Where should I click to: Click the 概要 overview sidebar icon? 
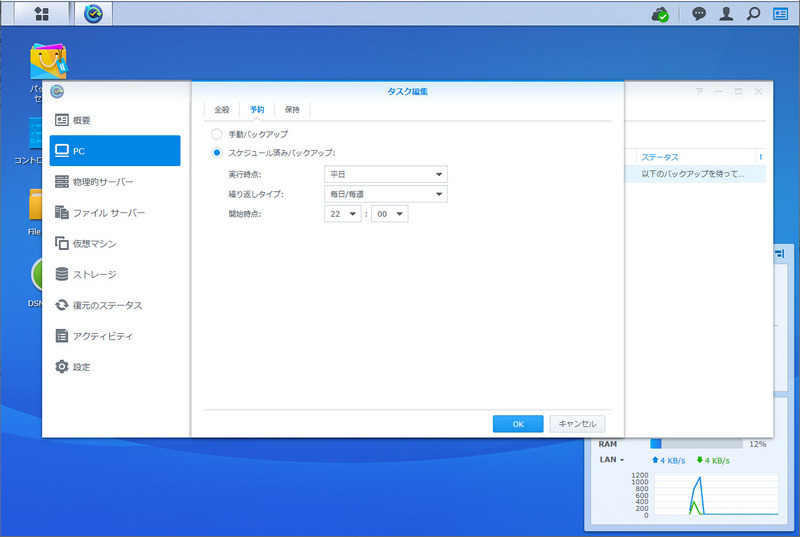62,120
